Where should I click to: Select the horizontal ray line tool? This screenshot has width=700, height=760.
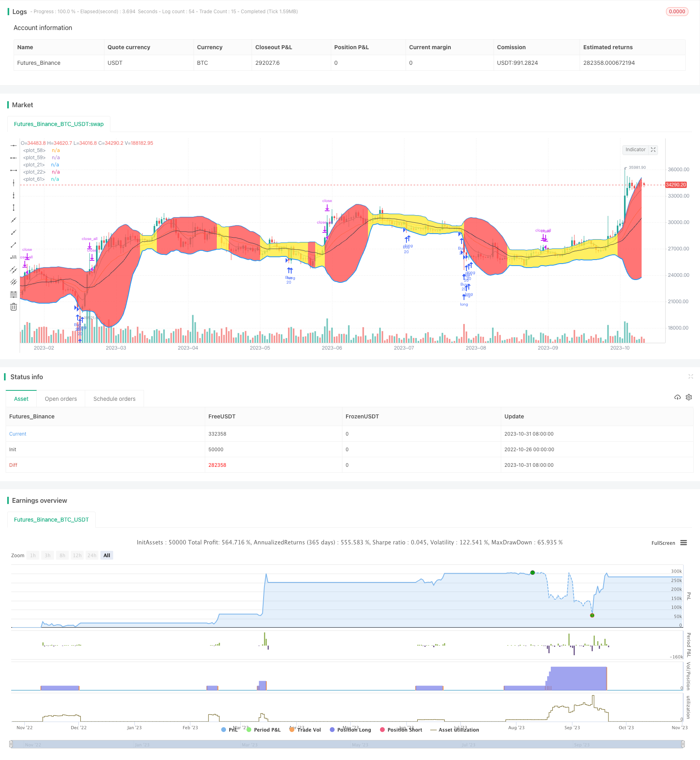(x=14, y=158)
